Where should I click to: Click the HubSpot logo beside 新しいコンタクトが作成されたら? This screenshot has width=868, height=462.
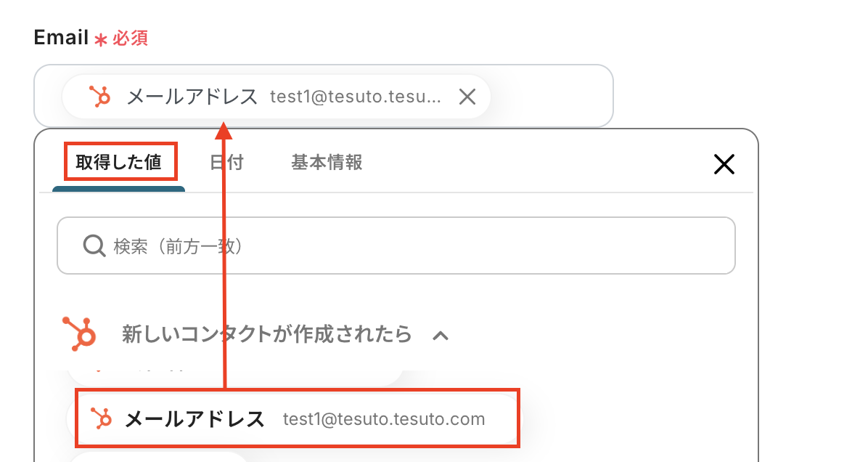coord(80,333)
